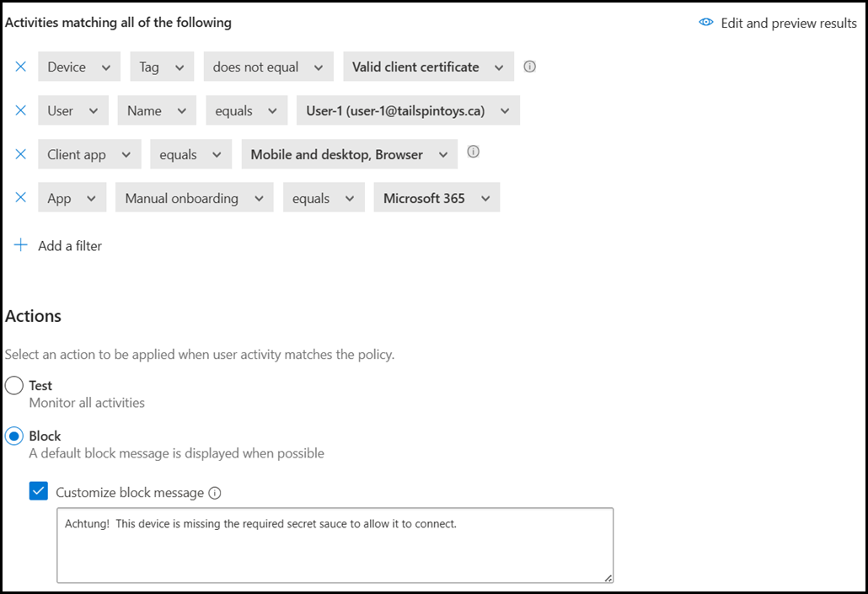Open the equals dropdown in App row
This screenshot has height=594, width=868.
[x=324, y=197]
